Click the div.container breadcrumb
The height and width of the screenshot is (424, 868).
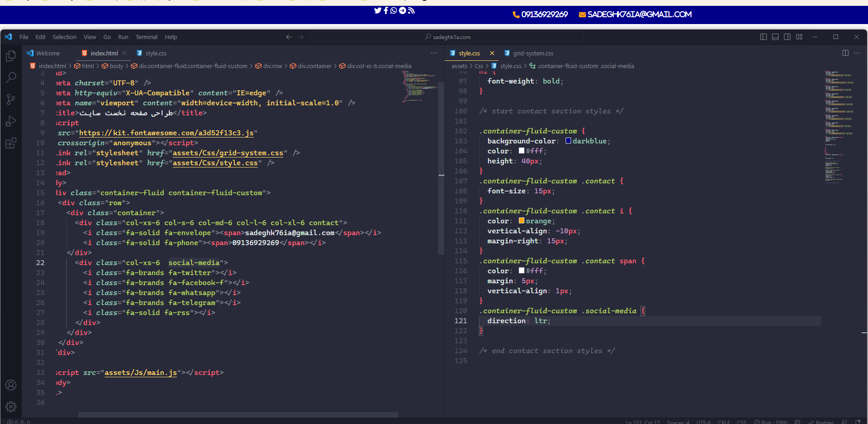click(311, 66)
